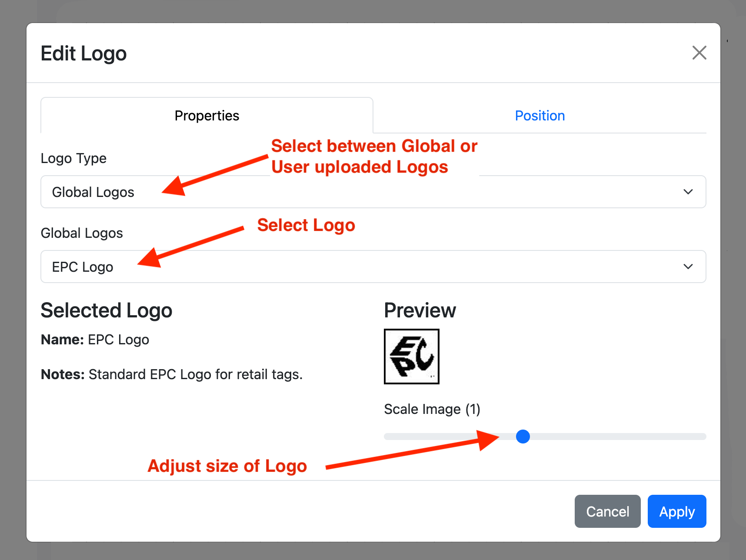This screenshot has width=746, height=560.
Task: Click the Scale Image (1) label
Action: click(x=432, y=409)
